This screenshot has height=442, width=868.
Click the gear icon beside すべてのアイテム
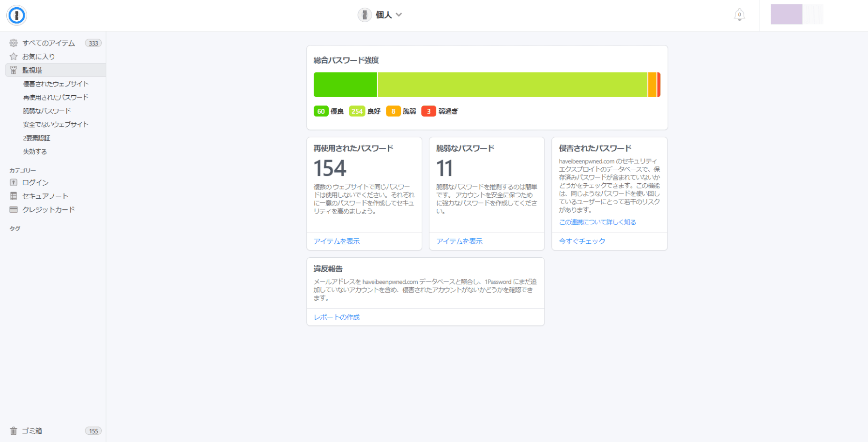14,43
